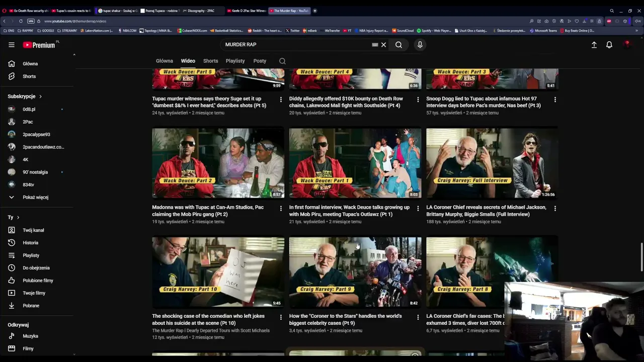Click the browser address bar URL
Screen dimensions: 644x362
[x=75, y=21]
